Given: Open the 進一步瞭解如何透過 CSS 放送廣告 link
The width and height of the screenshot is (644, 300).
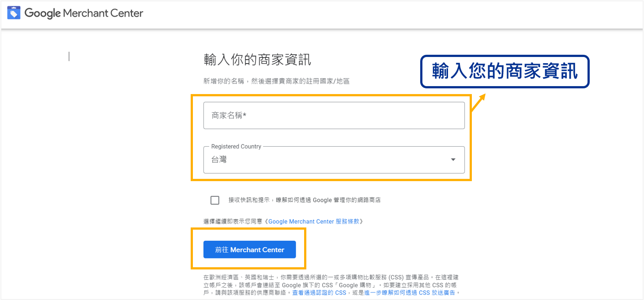Looking at the screenshot, I should (x=410, y=292).
